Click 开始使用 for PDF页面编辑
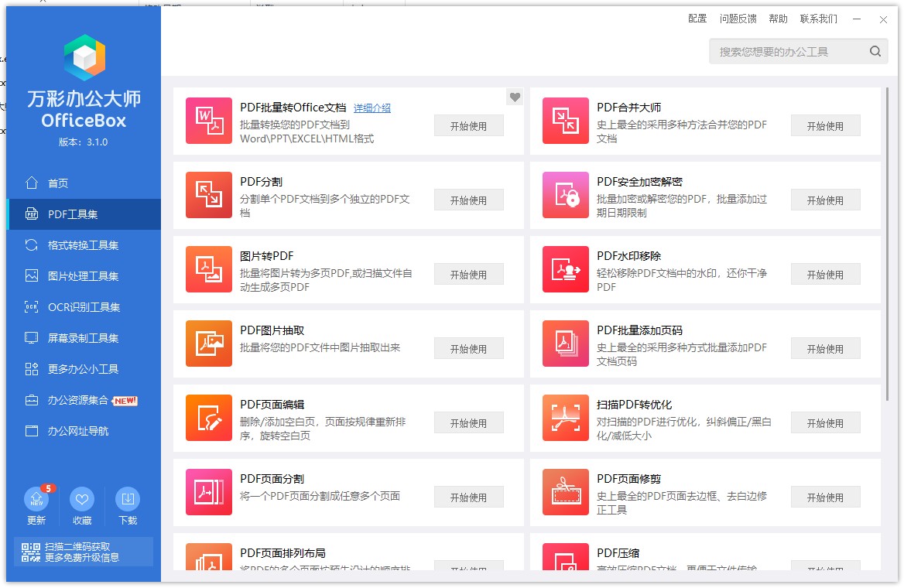The height and width of the screenshot is (588, 904). (x=469, y=423)
